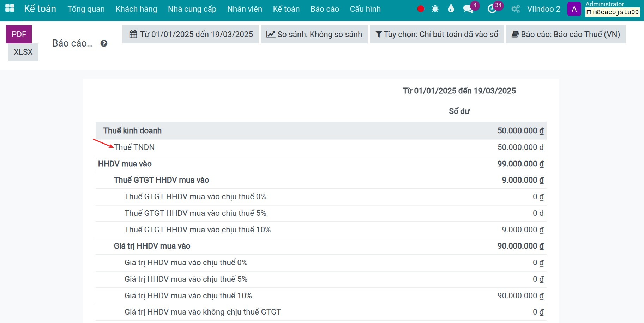
Task: Open the Tùy chọn options filter
Action: coord(437,34)
